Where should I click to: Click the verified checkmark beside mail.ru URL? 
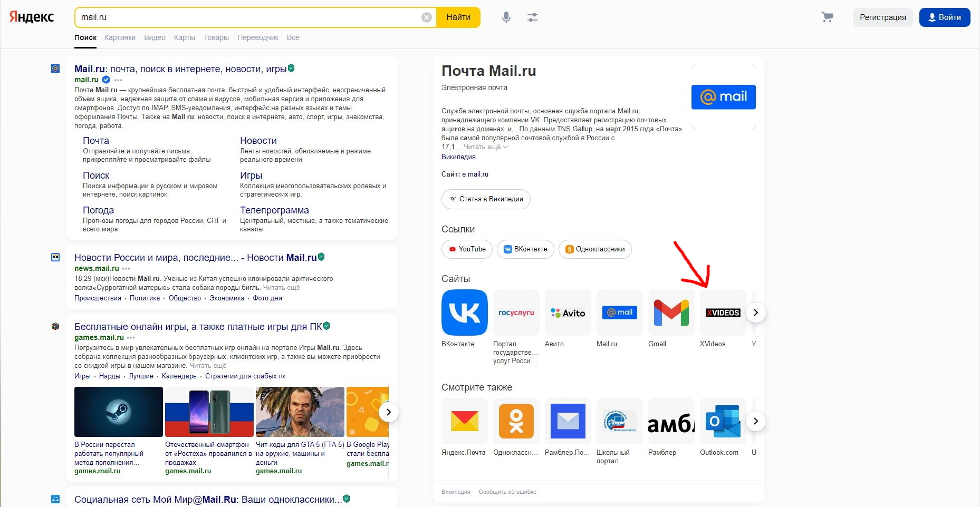click(x=106, y=80)
